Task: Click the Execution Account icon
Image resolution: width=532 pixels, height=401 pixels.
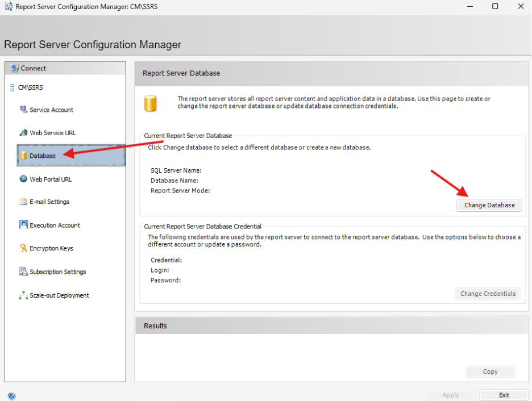Action: [x=23, y=225]
